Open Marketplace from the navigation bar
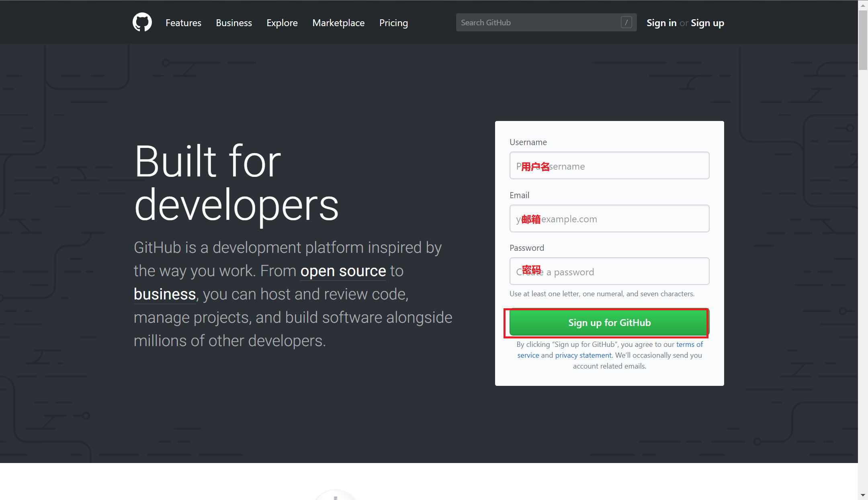This screenshot has height=500, width=868. coord(338,23)
